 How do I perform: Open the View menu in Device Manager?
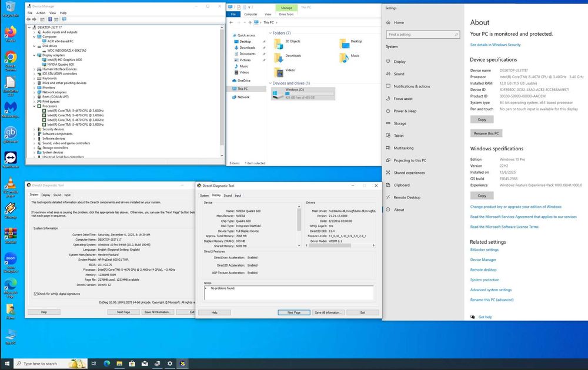click(x=52, y=13)
